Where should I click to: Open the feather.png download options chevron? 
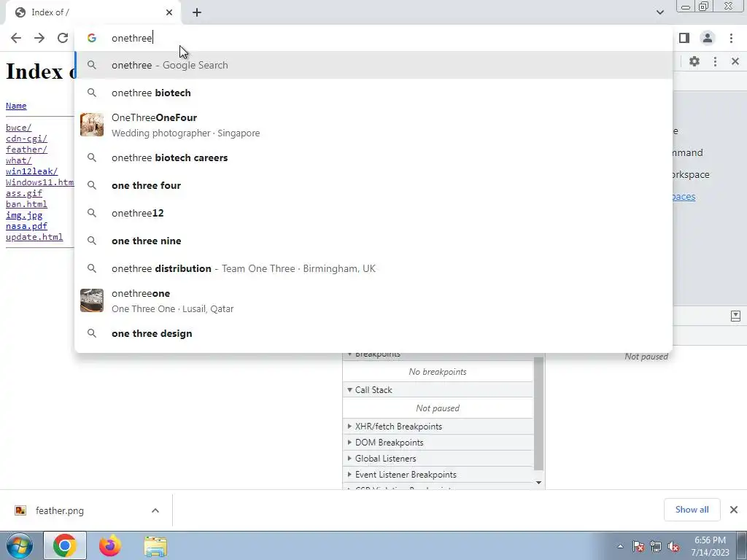(155, 511)
